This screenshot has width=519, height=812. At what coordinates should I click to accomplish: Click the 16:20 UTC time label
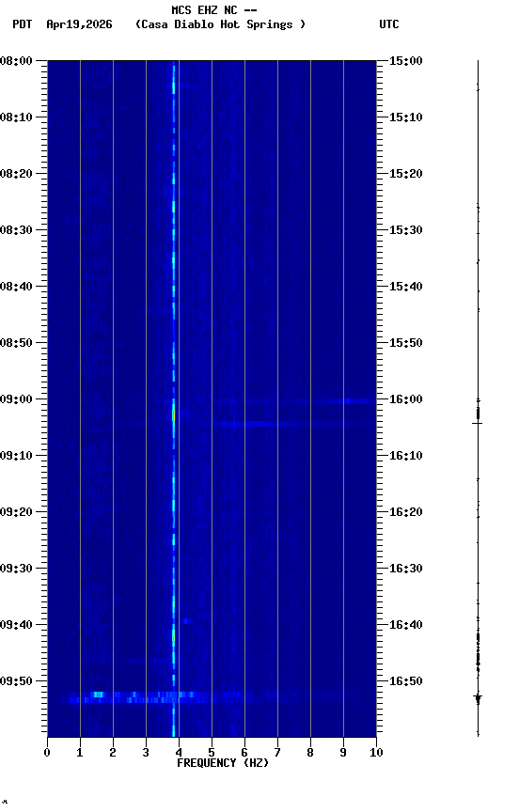coord(406,512)
